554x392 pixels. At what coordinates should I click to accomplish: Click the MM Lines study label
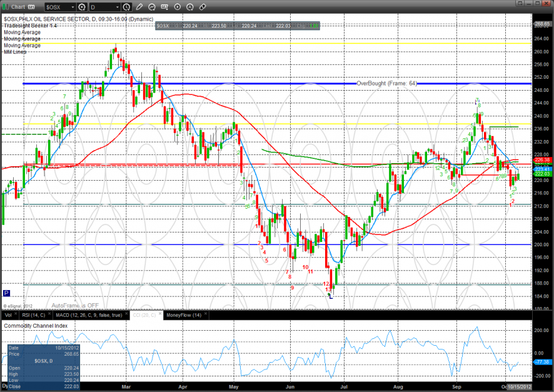(x=15, y=52)
